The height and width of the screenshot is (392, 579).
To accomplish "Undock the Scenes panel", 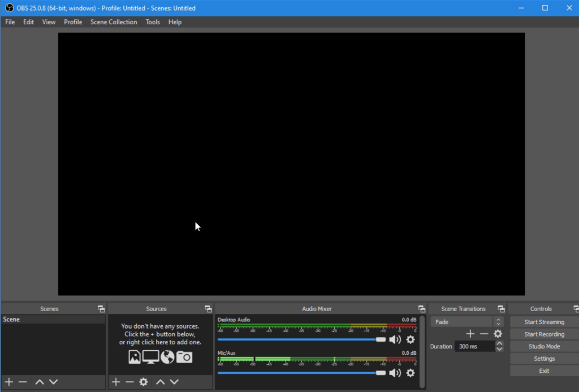I will click(x=101, y=309).
